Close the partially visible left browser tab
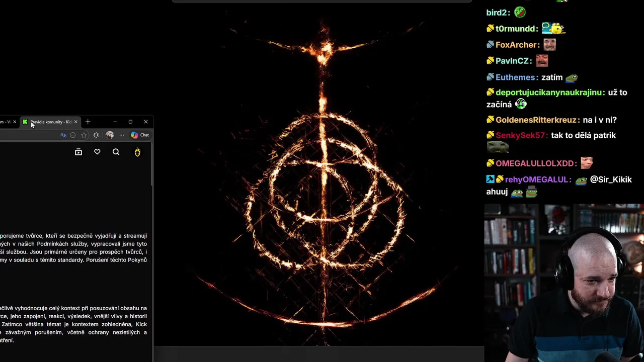Screen dimensions: 644x362 (15, 122)
